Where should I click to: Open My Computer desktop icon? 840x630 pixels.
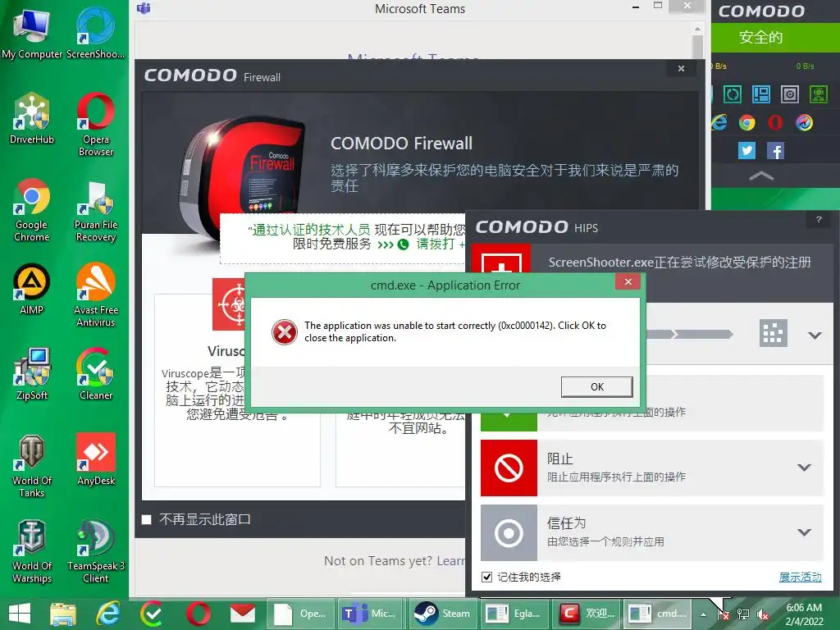pos(32,33)
